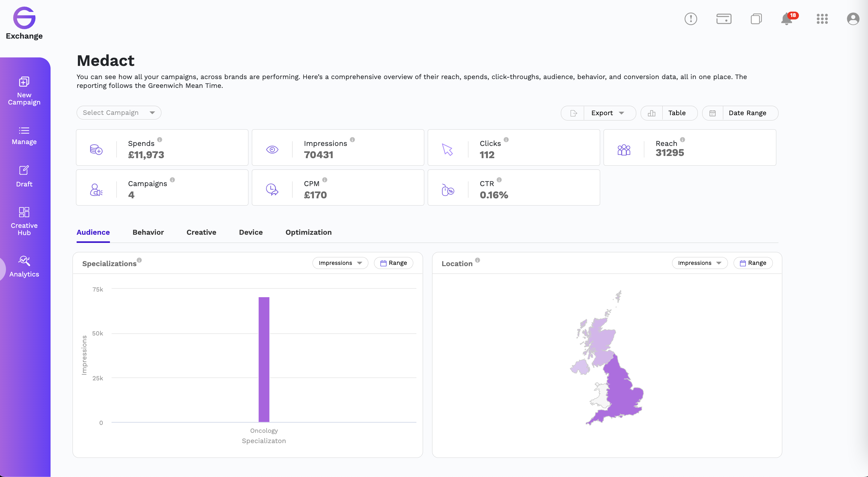This screenshot has height=477, width=868.
Task: Click the Impressions eye icon
Action: tap(272, 149)
